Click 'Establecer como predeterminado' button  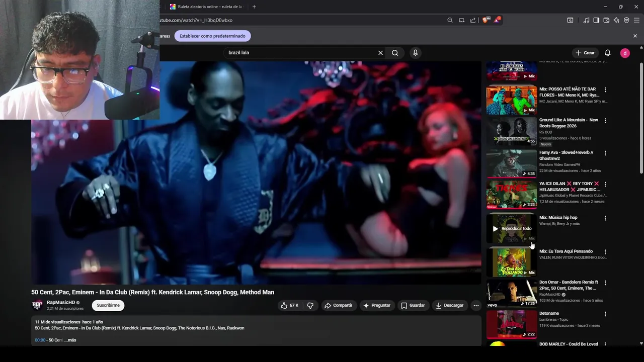pyautogui.click(x=212, y=36)
